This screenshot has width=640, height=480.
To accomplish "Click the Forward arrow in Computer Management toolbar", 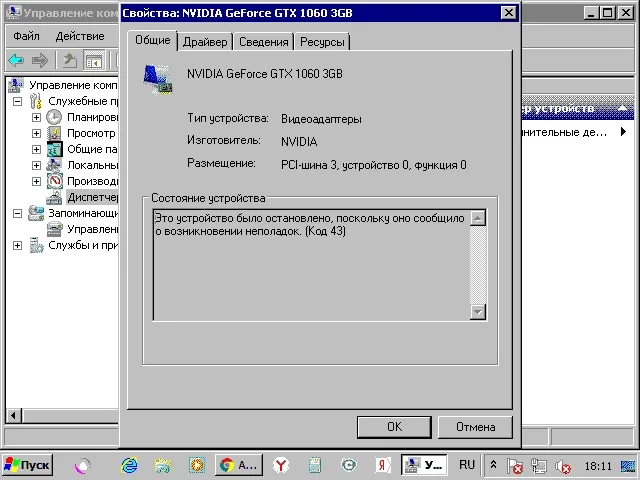I will (x=40, y=60).
